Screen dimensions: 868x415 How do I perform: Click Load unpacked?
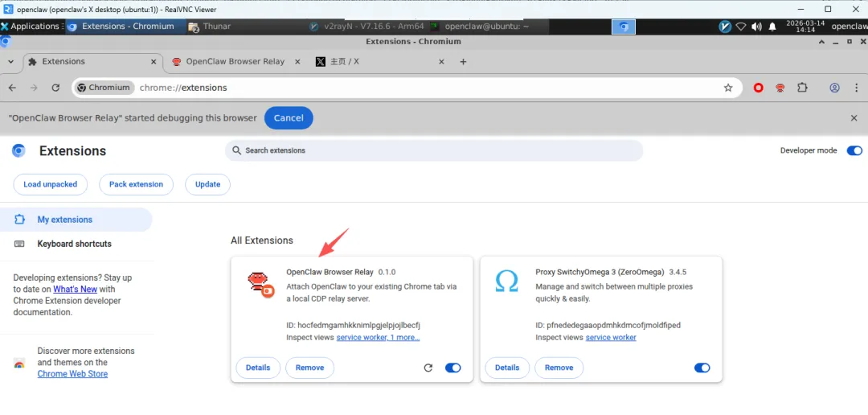pyautogui.click(x=50, y=184)
